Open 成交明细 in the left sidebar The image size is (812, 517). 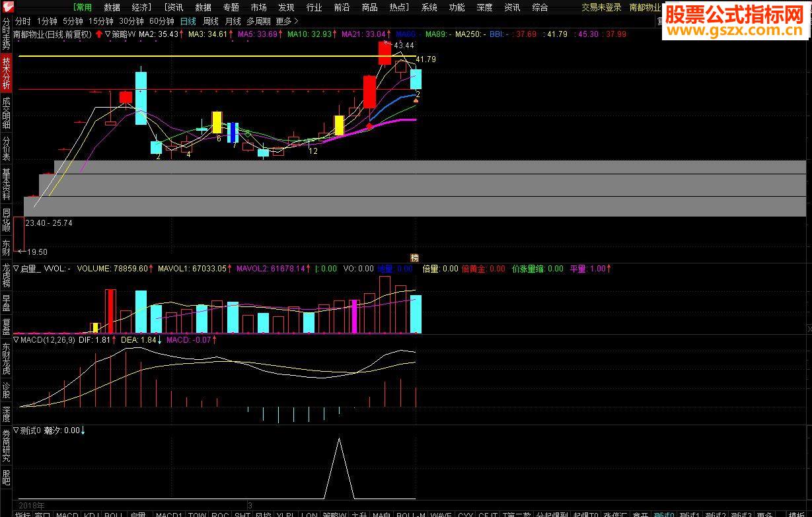coord(6,113)
